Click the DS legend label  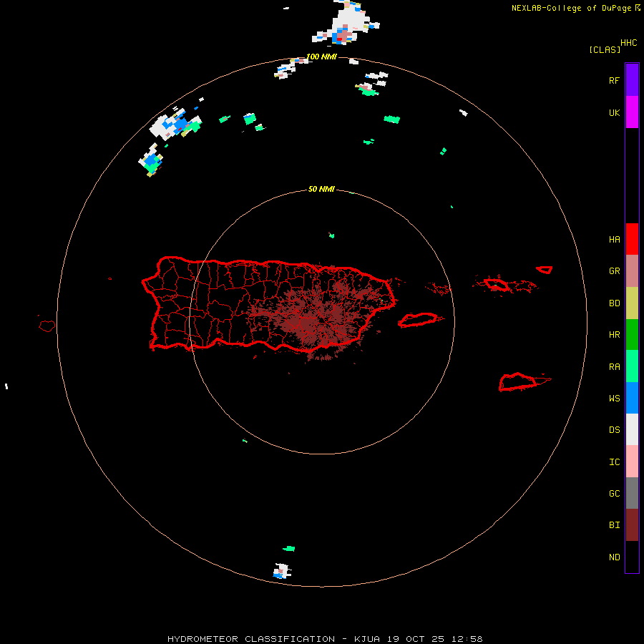614,430
